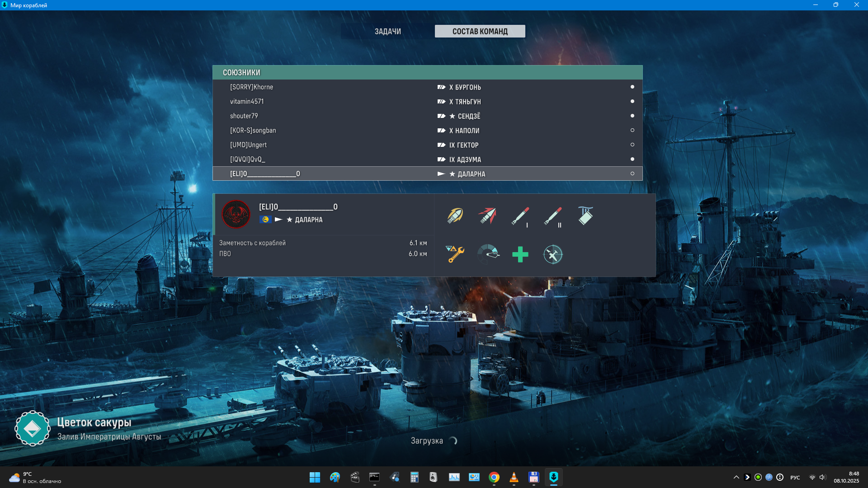Expand the system tray hidden icons chevron

click(x=736, y=477)
